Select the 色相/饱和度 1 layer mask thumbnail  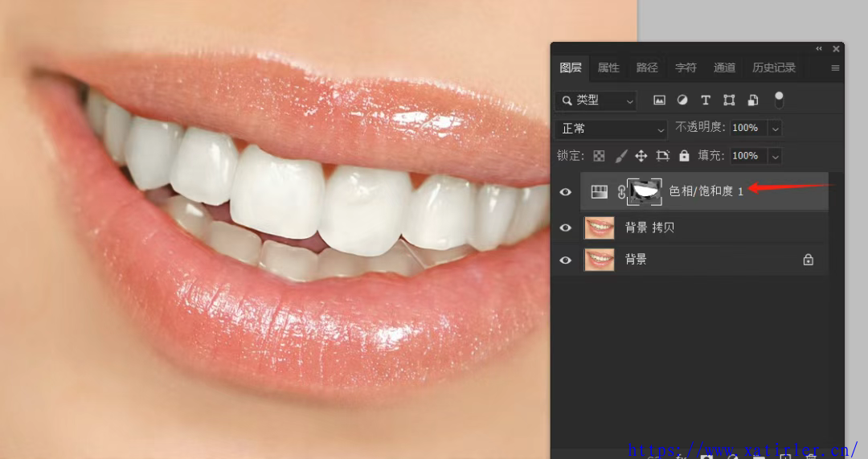[645, 191]
